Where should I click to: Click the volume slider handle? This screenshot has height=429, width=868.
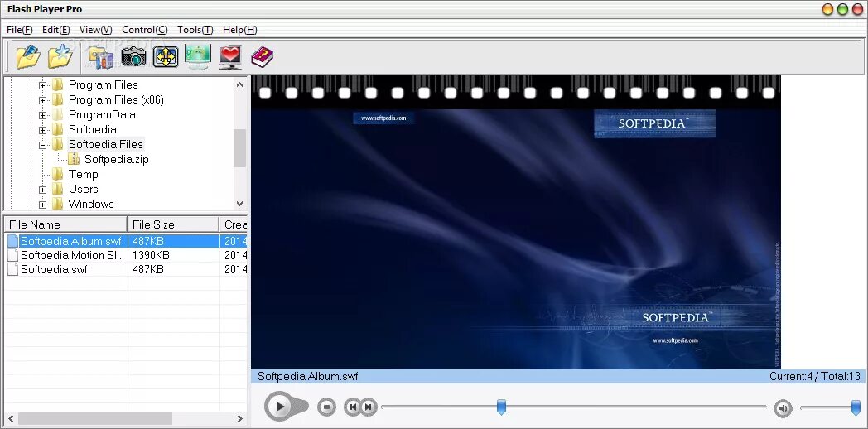pos(856,407)
